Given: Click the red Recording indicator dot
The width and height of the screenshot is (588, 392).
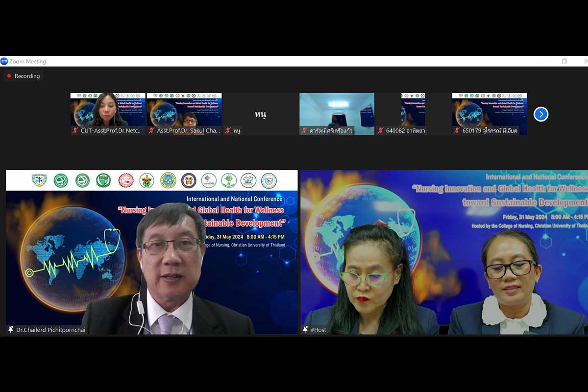Looking at the screenshot, I should (9, 76).
